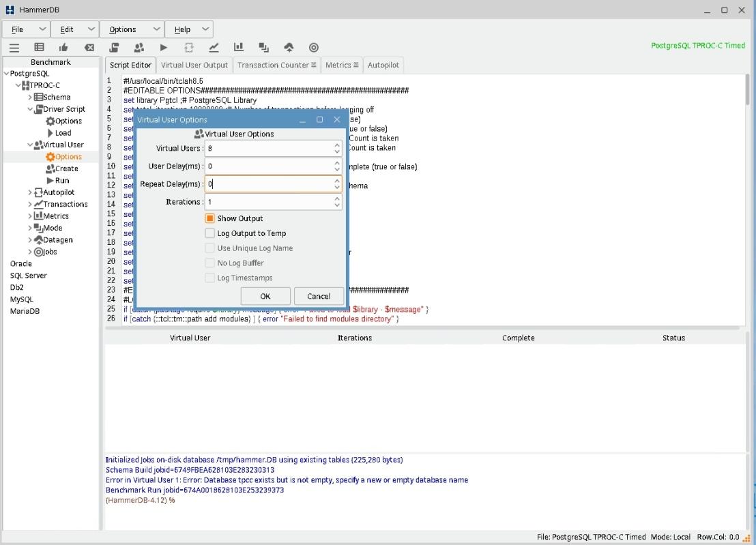Collapse the Driver Script tree node

[29, 109]
